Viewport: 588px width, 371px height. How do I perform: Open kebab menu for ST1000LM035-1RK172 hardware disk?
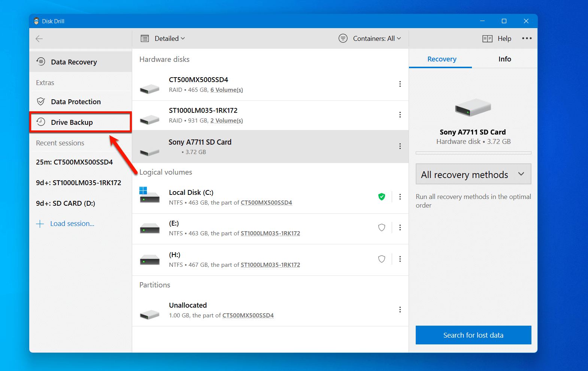click(400, 115)
